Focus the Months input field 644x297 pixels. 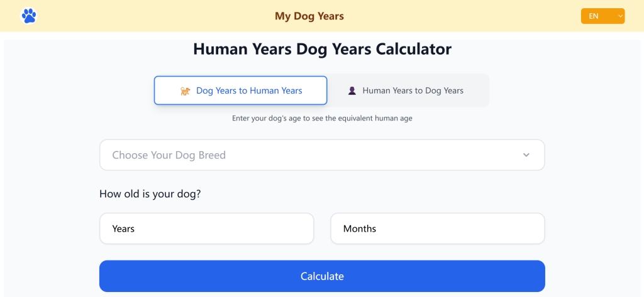pos(437,229)
